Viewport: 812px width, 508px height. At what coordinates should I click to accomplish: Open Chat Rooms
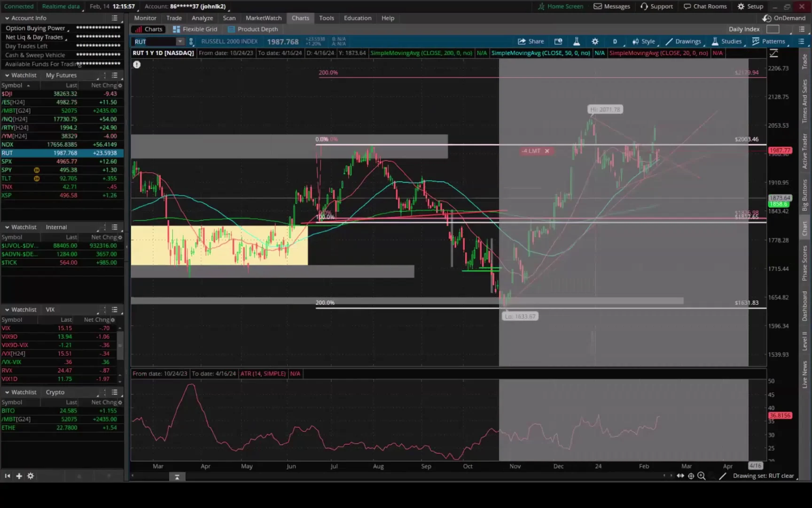tap(705, 7)
